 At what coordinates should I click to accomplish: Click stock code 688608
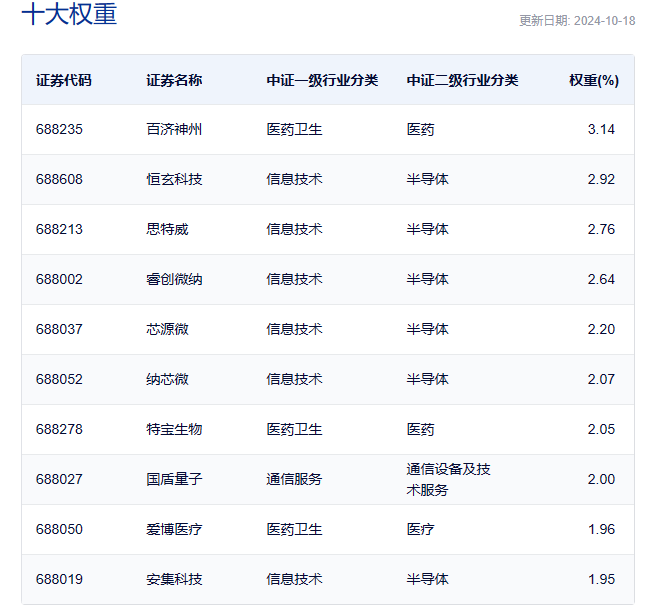coord(59,179)
